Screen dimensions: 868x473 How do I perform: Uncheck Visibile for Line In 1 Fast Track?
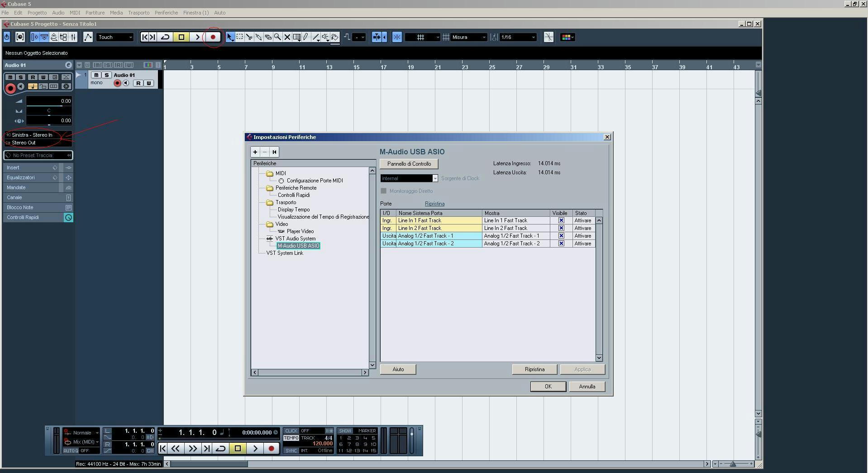[561, 220]
